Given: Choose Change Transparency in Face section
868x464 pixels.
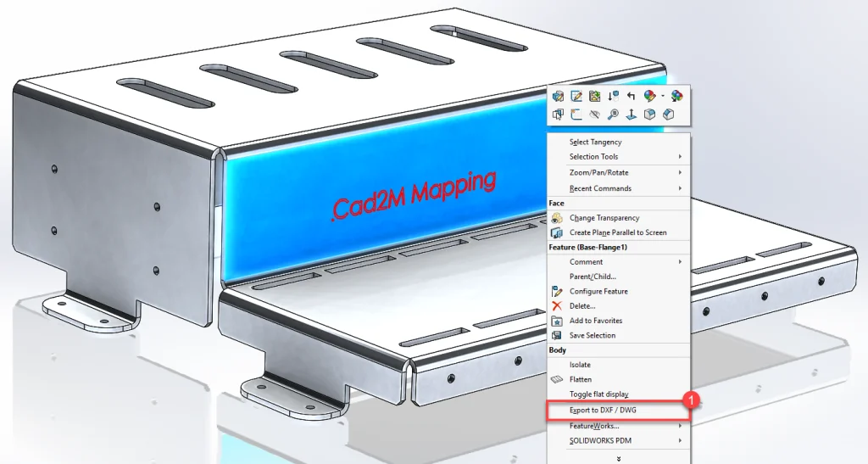Looking at the screenshot, I should click(x=604, y=218).
